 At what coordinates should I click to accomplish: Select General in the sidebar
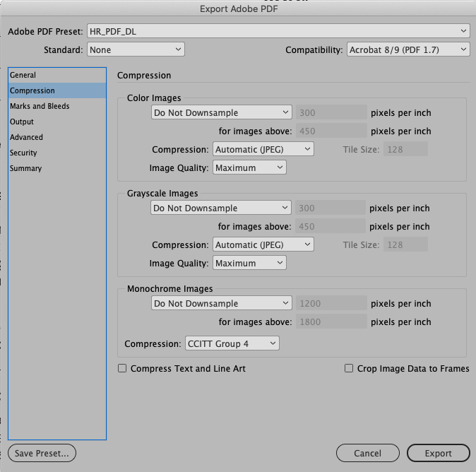tap(57, 75)
